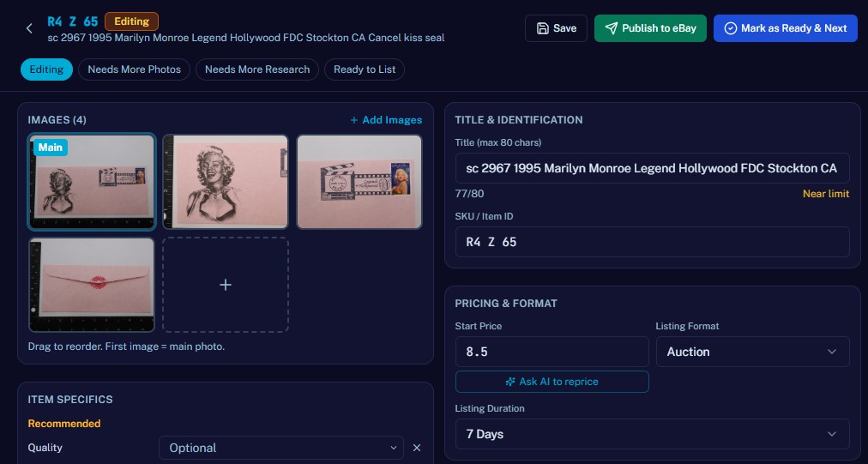Remove the Quality item specific with X

click(417, 448)
